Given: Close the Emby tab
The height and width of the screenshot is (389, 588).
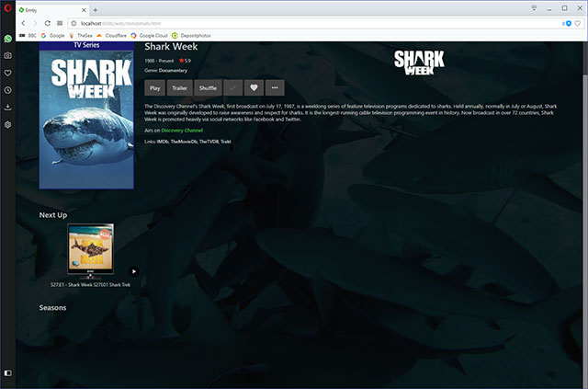Looking at the screenshot, I should [x=84, y=10].
